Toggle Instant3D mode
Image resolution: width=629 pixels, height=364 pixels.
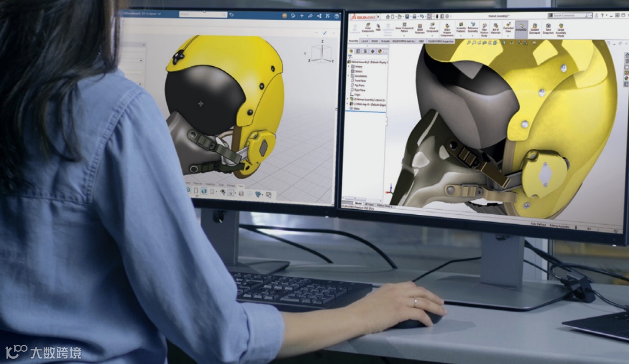tap(521, 29)
